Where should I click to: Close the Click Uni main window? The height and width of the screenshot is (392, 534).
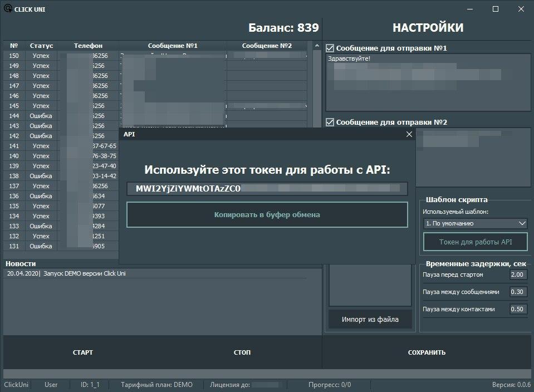[521, 9]
